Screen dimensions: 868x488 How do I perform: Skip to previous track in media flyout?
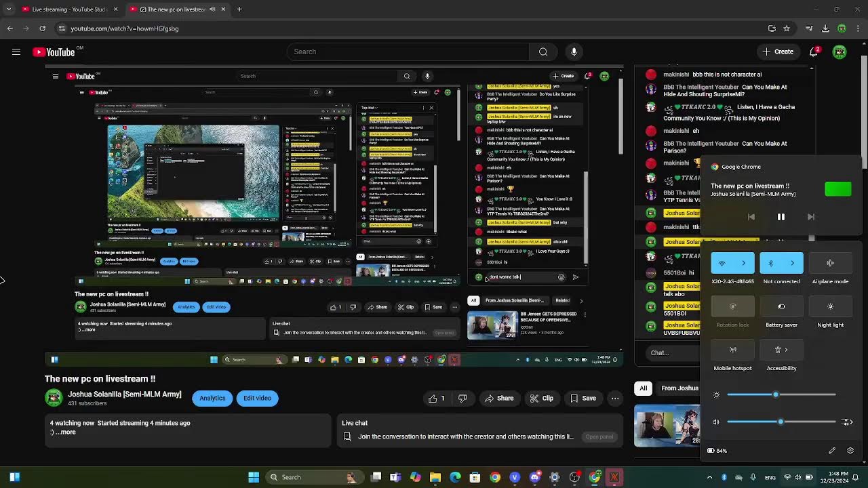751,217
